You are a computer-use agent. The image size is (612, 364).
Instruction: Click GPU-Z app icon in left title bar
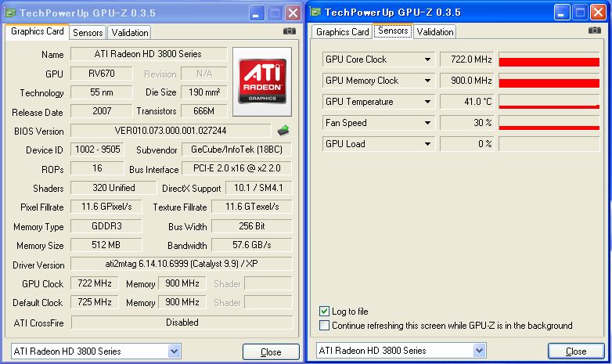tap(9, 13)
